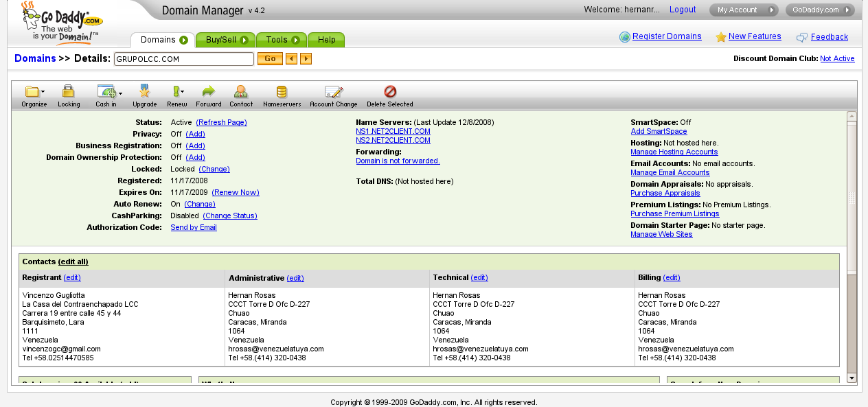This screenshot has height=407, width=868.
Task: Click Domain is not forwarded link
Action: [x=398, y=161]
